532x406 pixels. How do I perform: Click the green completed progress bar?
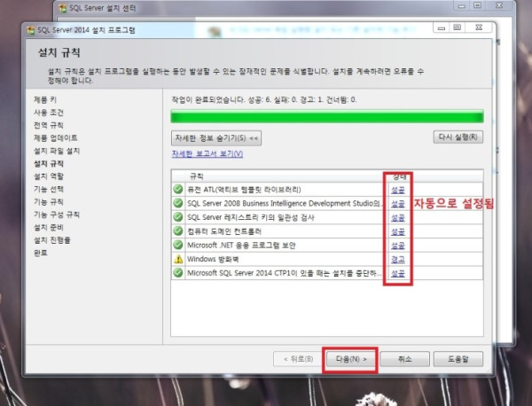click(327, 116)
